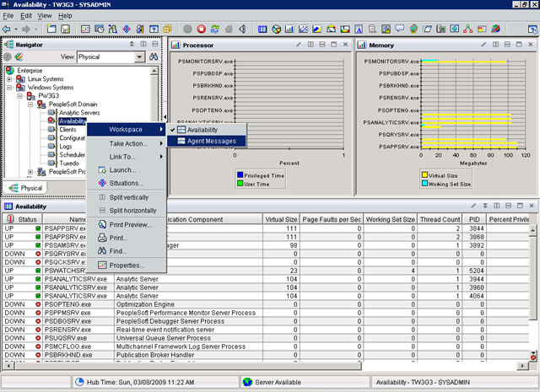Click the Virtual Size yellow legend swatch
Image resolution: width=540 pixels, height=392 pixels.
(425, 175)
